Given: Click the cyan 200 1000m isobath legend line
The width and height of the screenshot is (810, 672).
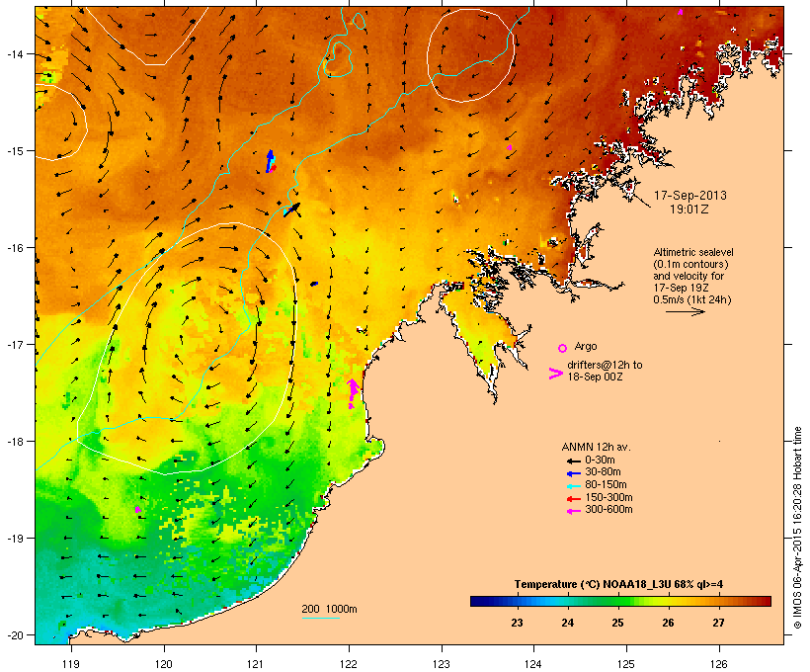Looking at the screenshot, I should (x=320, y=618).
